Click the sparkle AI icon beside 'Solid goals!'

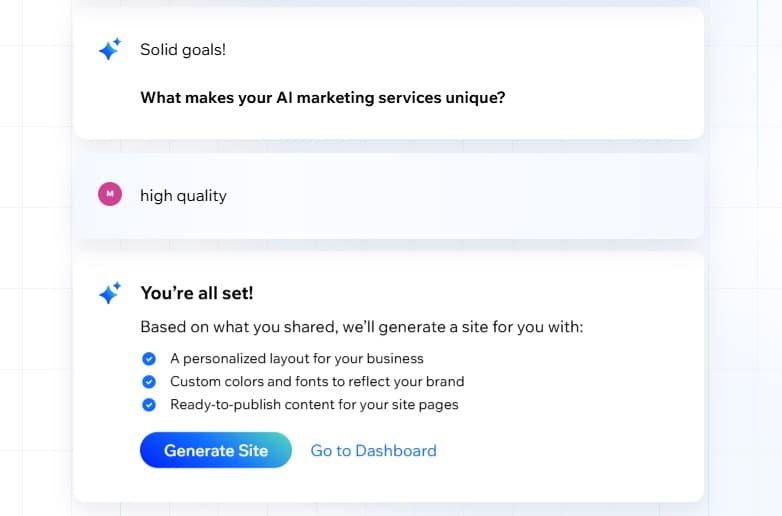pos(110,49)
